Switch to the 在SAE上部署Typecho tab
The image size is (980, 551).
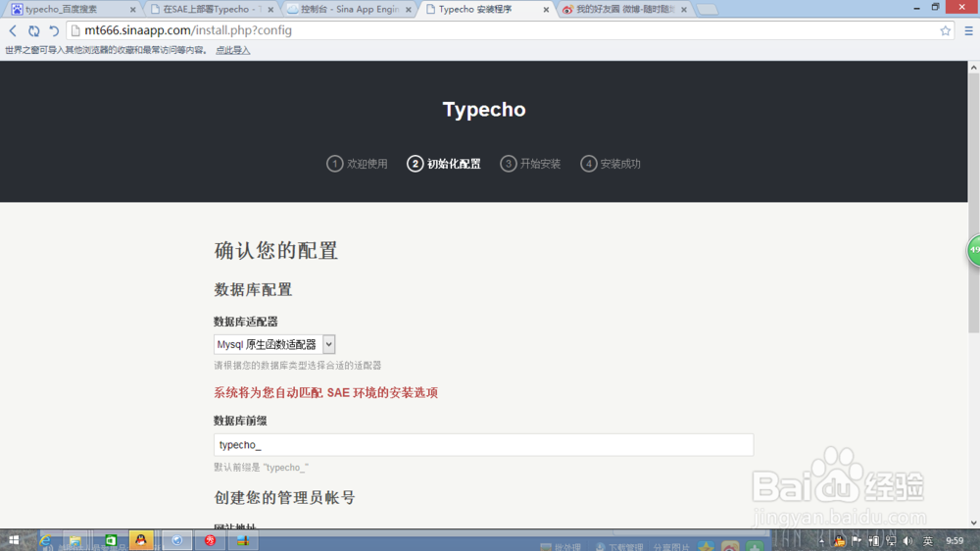click(211, 10)
